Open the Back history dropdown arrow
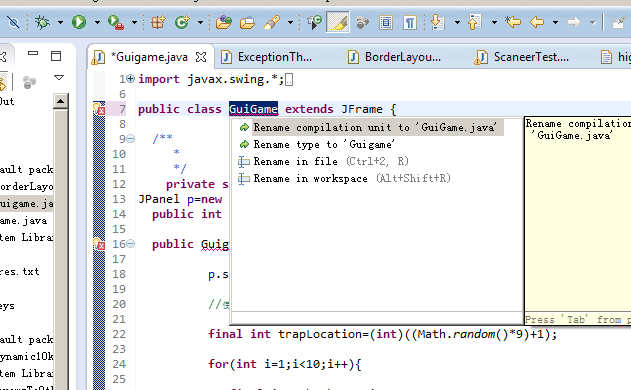 point(555,23)
